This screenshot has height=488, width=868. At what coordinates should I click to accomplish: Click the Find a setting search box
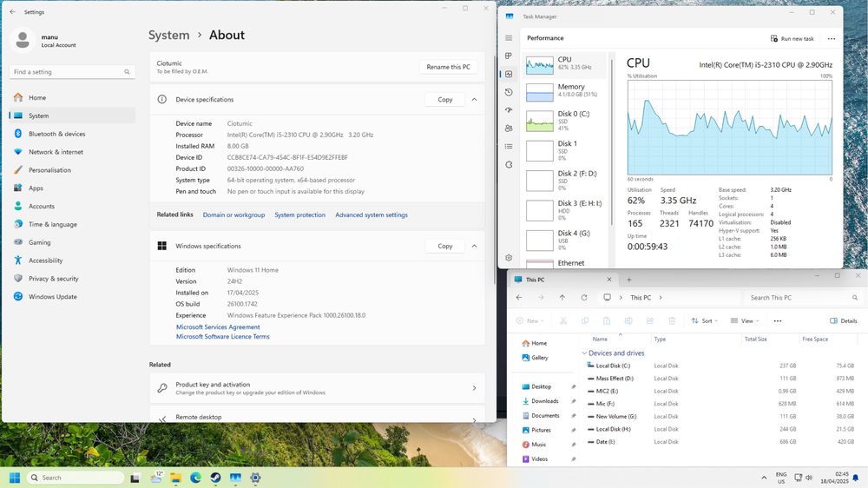[72, 72]
